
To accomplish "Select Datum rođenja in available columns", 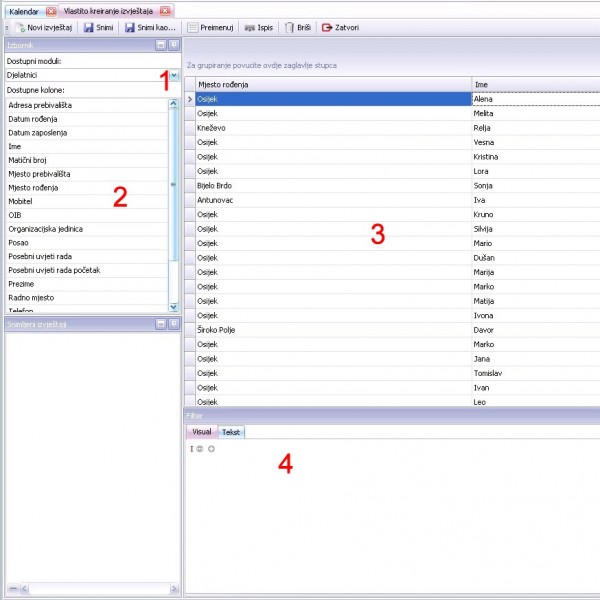I will click(x=87, y=119).
